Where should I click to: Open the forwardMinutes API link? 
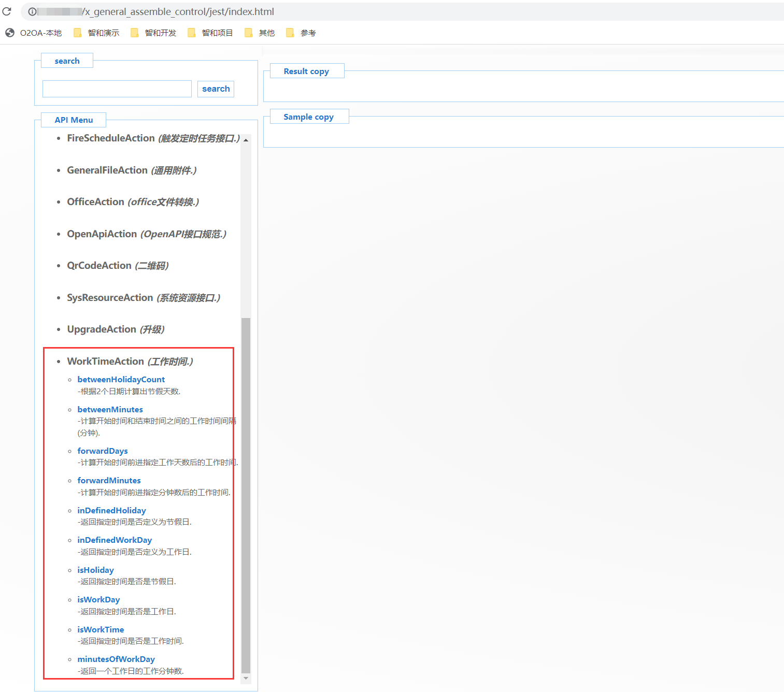109,481
